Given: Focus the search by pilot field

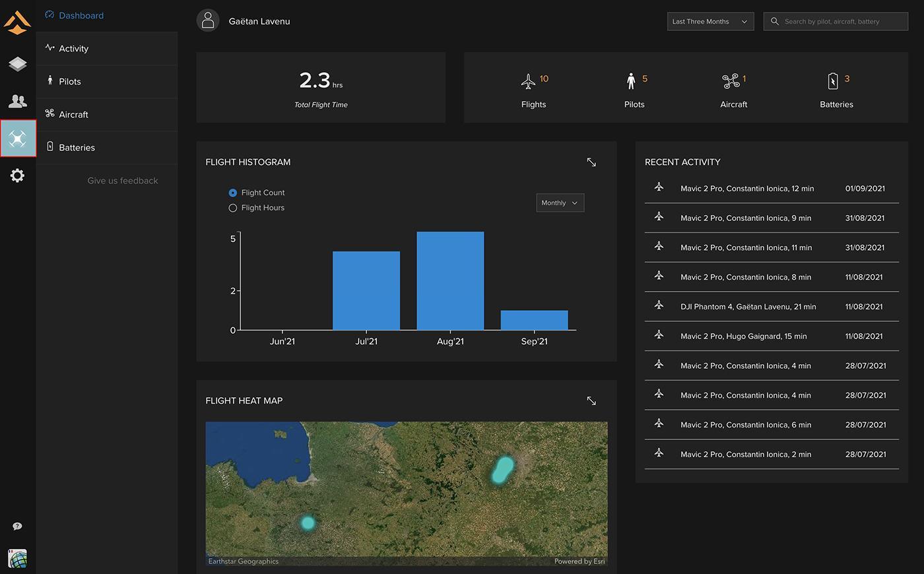Looking at the screenshot, I should [836, 22].
